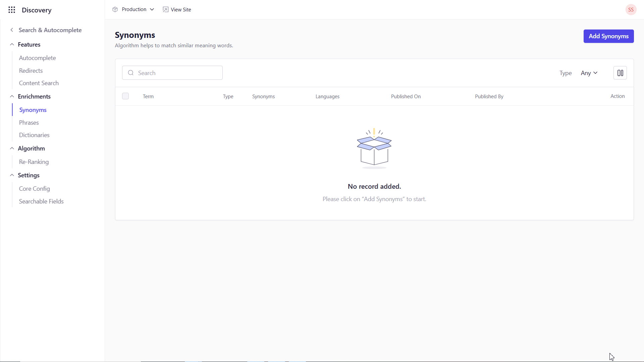Image resolution: width=644 pixels, height=362 pixels.
Task: Collapse the Features section
Action: point(12,44)
